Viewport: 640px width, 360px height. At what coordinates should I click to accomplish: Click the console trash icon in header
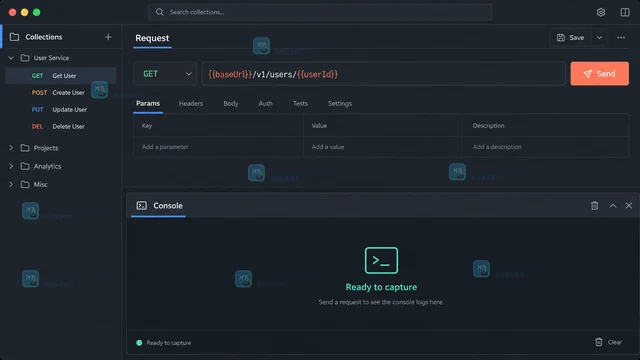click(x=595, y=206)
